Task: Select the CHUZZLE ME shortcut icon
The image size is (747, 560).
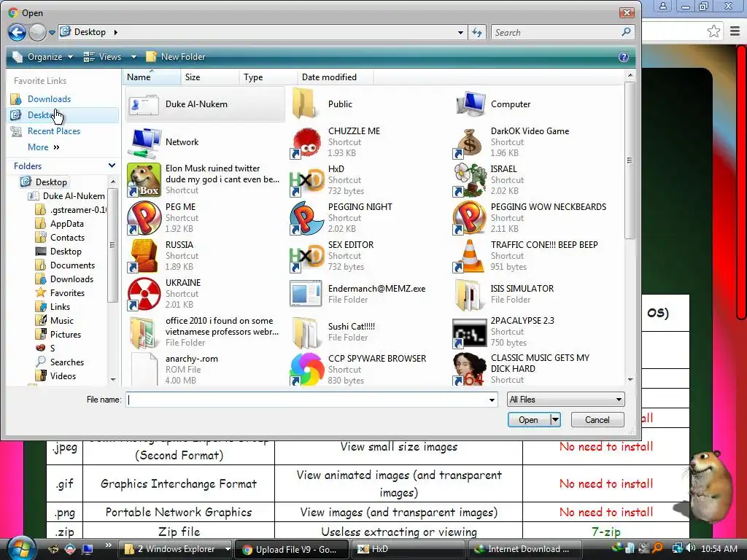Action: (x=306, y=142)
